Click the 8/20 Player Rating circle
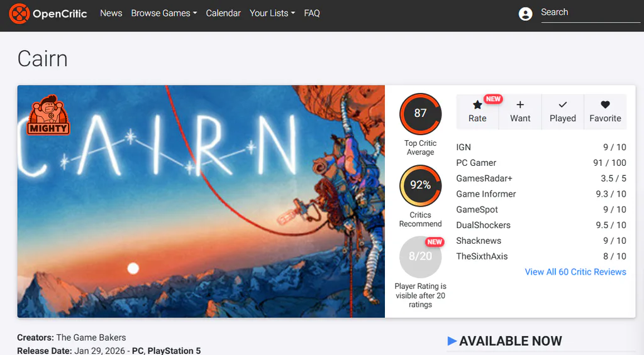 point(420,257)
